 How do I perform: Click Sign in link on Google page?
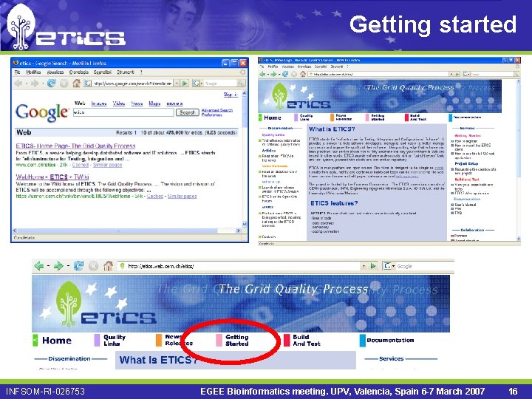231,95
